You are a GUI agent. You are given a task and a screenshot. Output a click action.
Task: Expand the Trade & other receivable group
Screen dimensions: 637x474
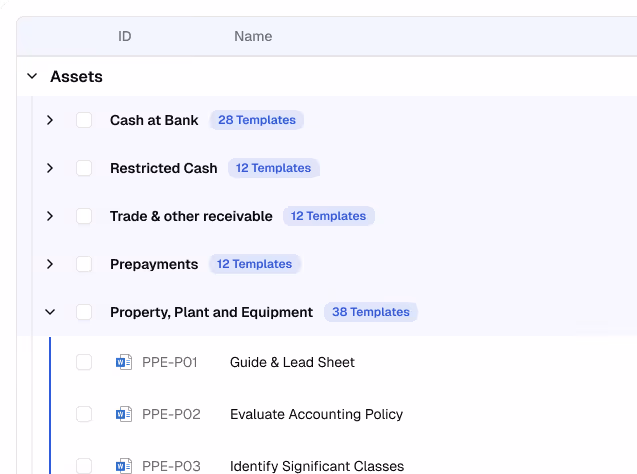click(50, 216)
